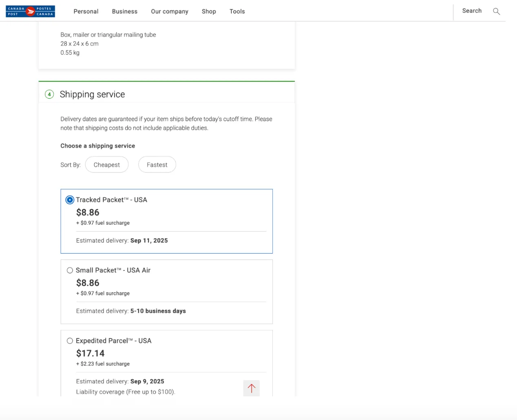Click the Search field in the header

click(472, 11)
